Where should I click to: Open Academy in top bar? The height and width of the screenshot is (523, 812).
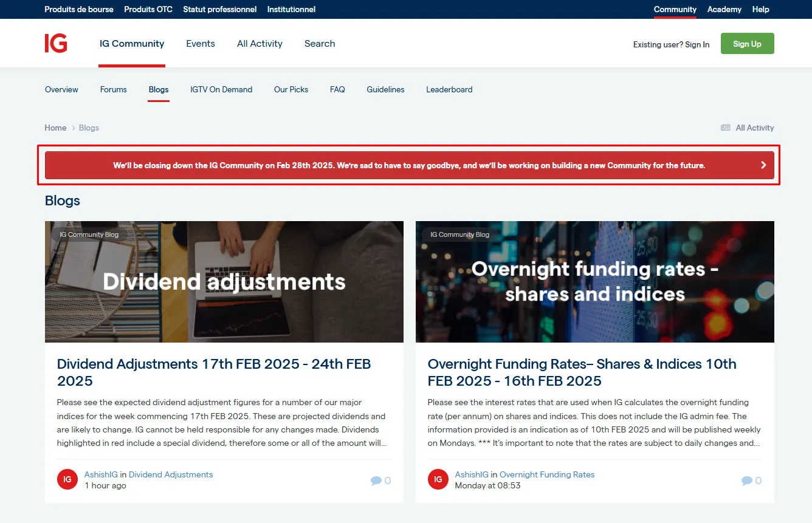(724, 9)
